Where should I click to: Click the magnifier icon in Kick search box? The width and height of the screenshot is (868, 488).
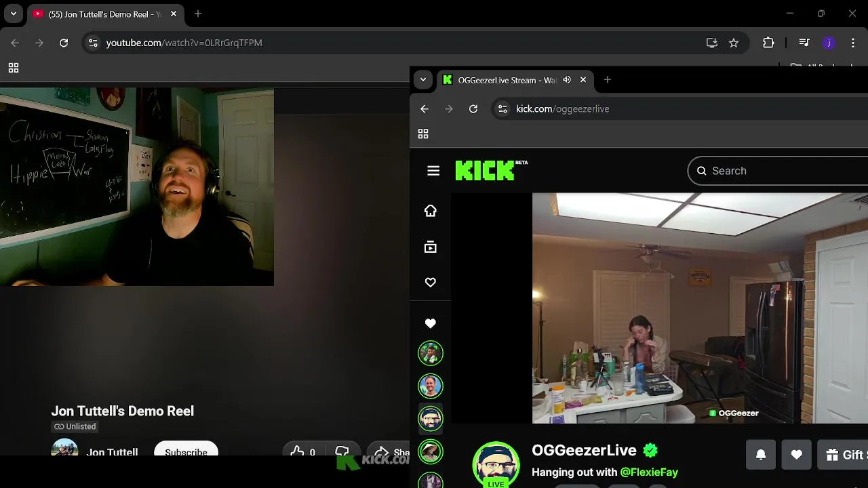click(x=702, y=171)
